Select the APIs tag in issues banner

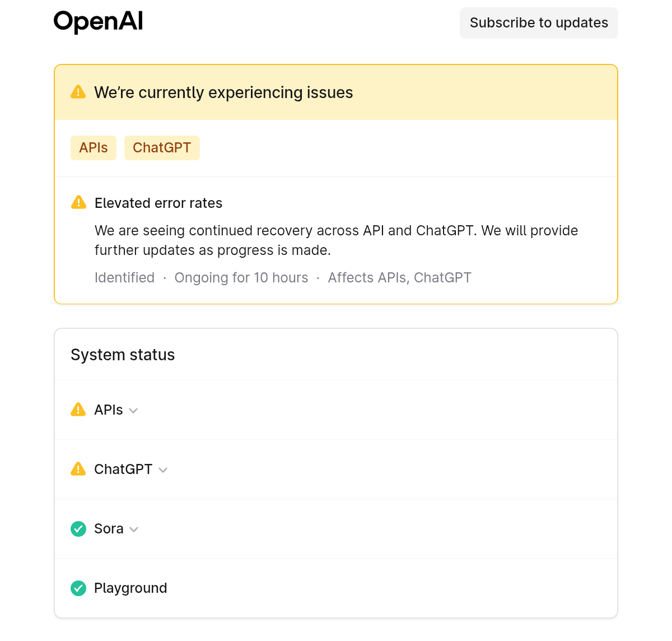point(94,148)
